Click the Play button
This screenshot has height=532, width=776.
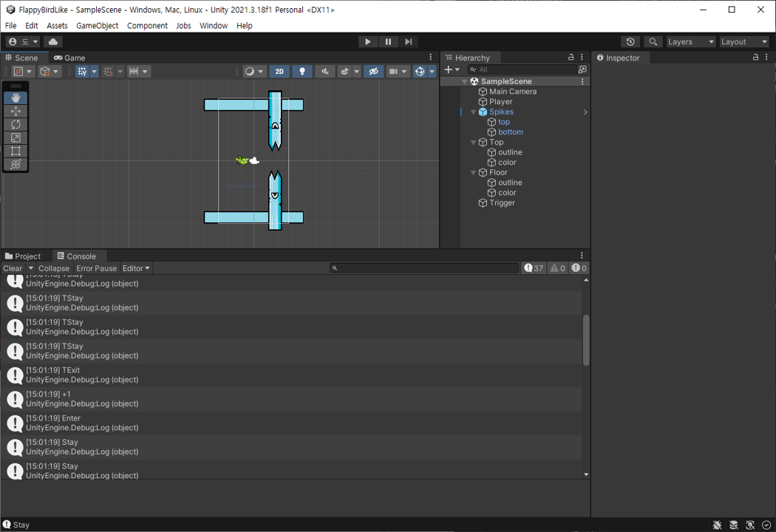[x=368, y=41]
